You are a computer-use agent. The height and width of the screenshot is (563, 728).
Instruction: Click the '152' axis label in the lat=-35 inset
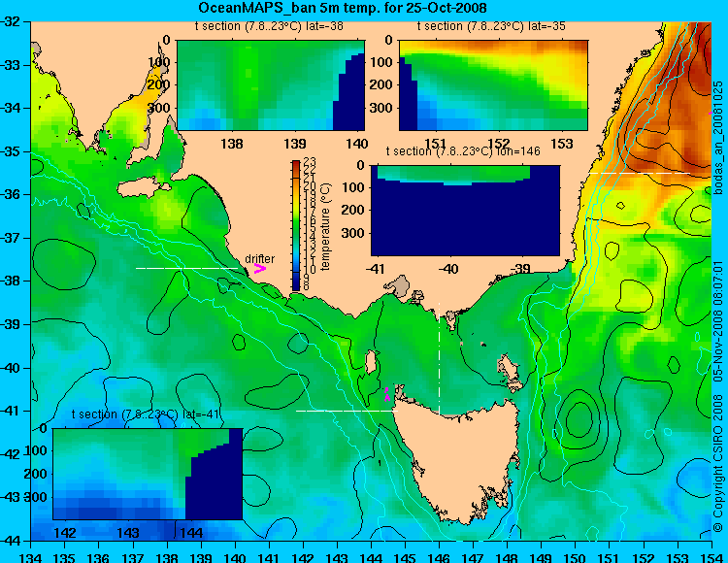[499, 144]
